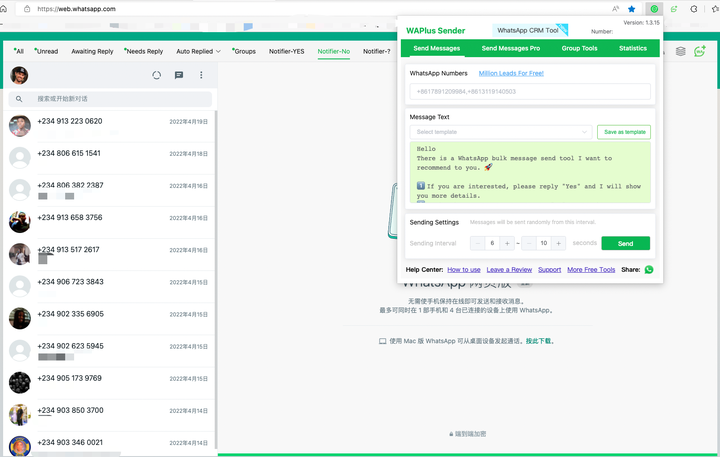Open chat +234 806 382 2387
This screenshot has height=457, width=720.
pyautogui.click(x=109, y=191)
